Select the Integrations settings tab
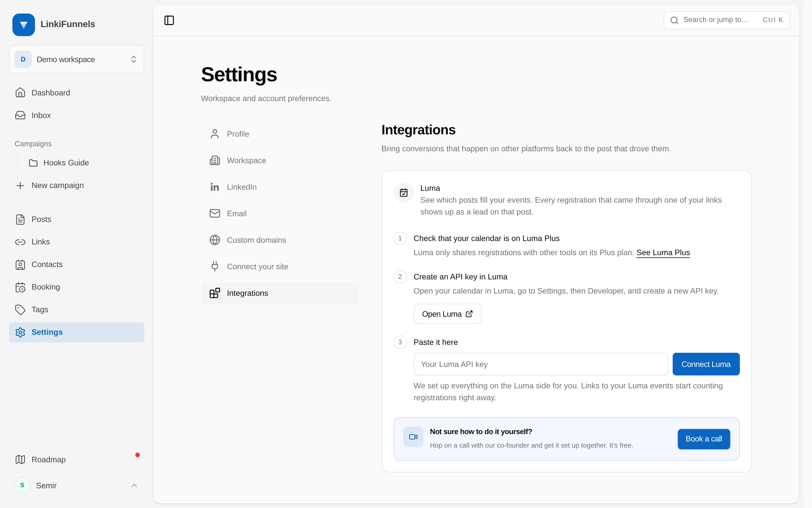Viewport: 812px width, 508px height. coord(280,293)
